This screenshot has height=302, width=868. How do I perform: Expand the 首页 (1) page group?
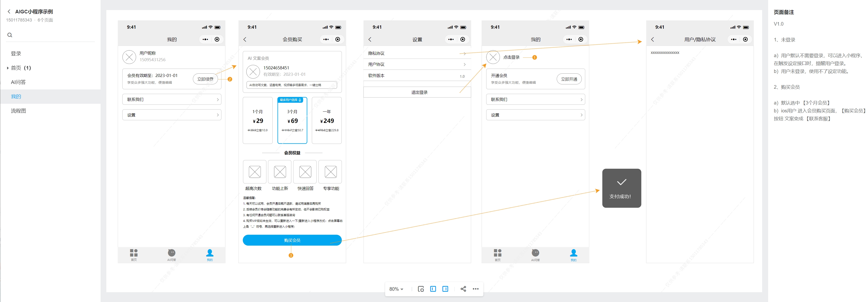coord(8,68)
